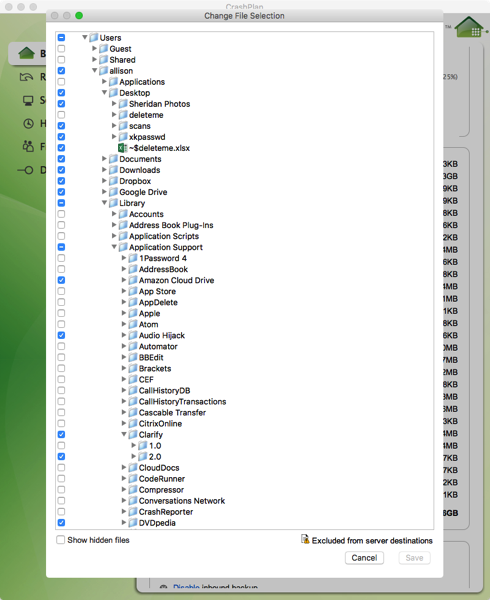Select Compressor folder row
The width and height of the screenshot is (490, 600).
pos(245,490)
